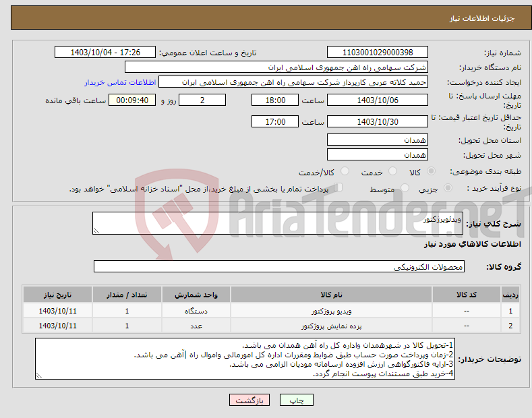
Task: Click the گروه کالا field محصولات الکترونیکی
Action: coord(279,267)
